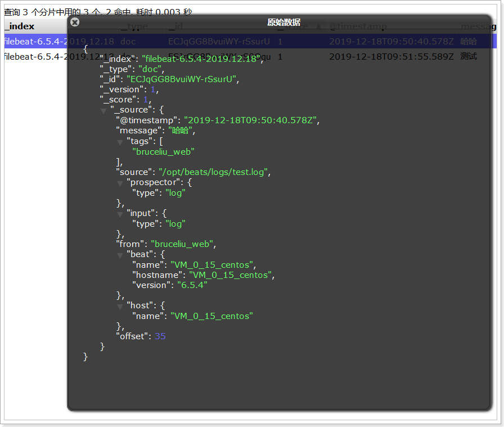Click the beat "hostname" value VM_0_15_centos
The height and width of the screenshot is (427, 504).
(231, 275)
